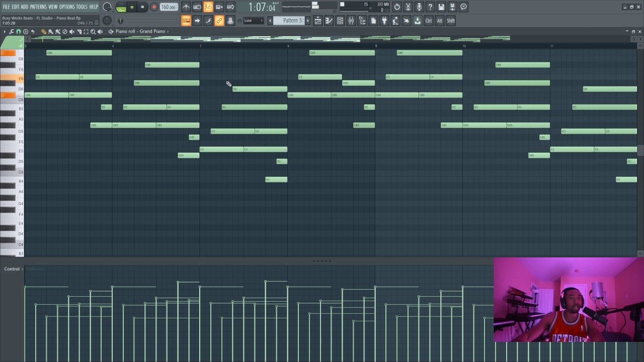Open the HELP menu
This screenshot has height=362, width=644.
[x=94, y=7]
